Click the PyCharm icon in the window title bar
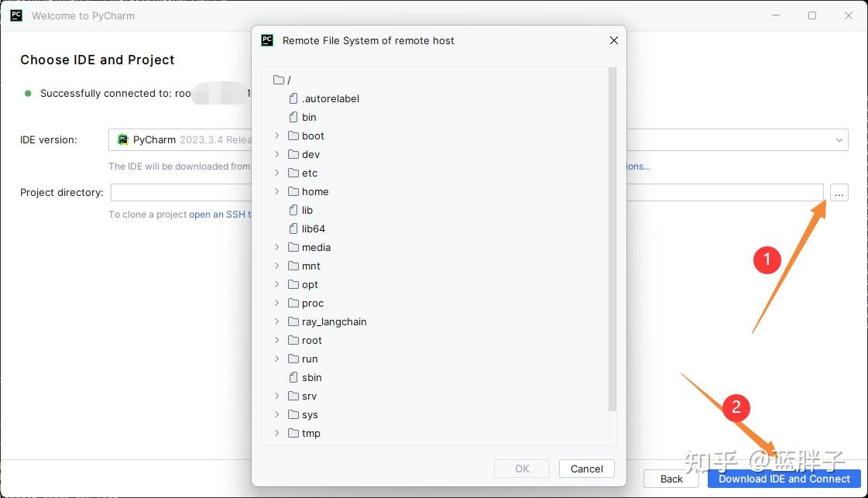Image resolution: width=868 pixels, height=498 pixels. 16,15
